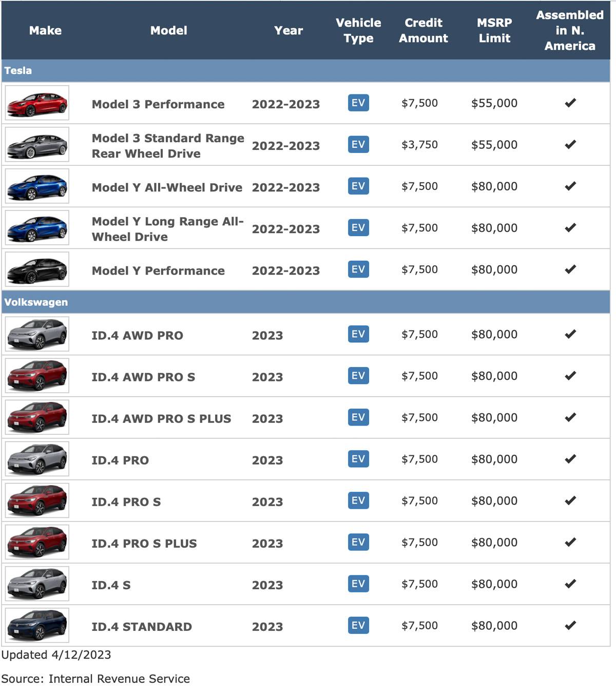The width and height of the screenshot is (616, 695).
Task: Click the assembled checkmark for ID.4 S
Action: coord(570,583)
